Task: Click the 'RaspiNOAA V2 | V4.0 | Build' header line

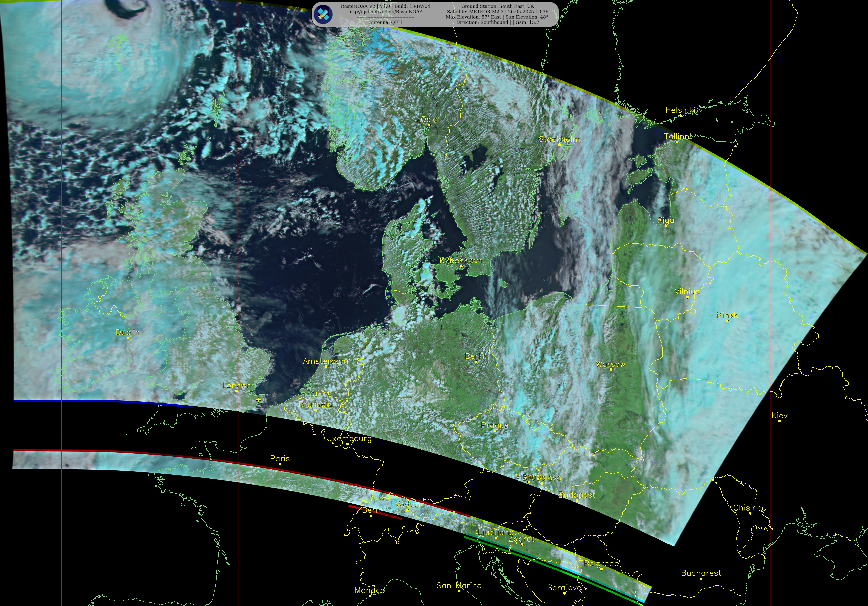Action: click(385, 6)
